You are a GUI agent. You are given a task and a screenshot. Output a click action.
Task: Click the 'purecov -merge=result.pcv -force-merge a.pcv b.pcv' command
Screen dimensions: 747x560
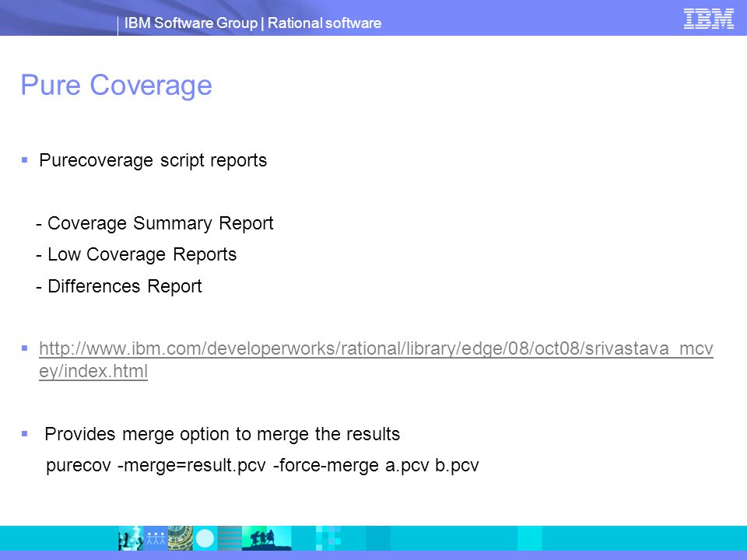(262, 465)
